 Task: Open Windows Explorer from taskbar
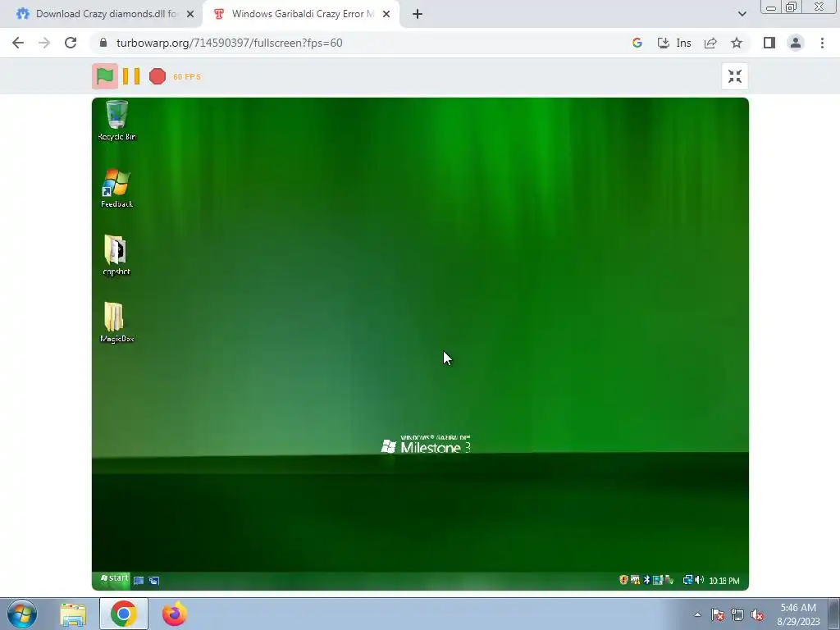pyautogui.click(x=73, y=614)
